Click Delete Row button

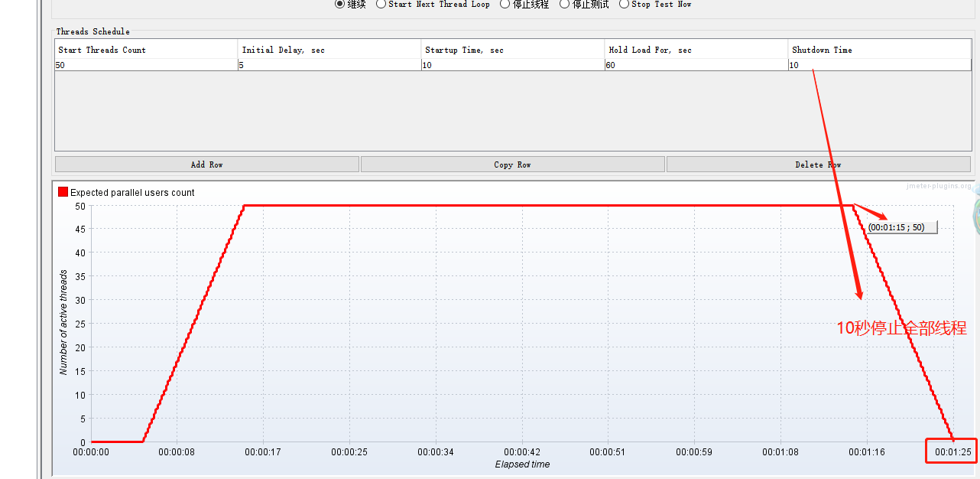[x=818, y=165]
